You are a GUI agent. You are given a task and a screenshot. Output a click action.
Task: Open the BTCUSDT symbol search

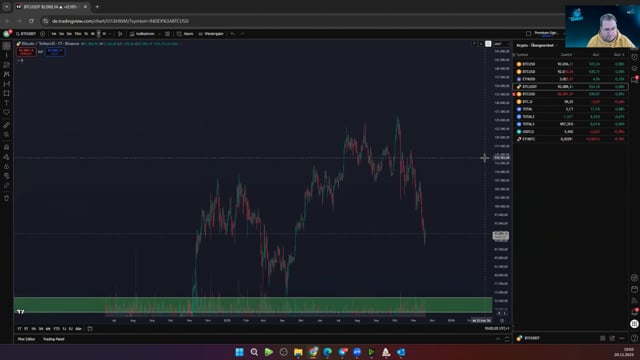pyautogui.click(x=26, y=34)
